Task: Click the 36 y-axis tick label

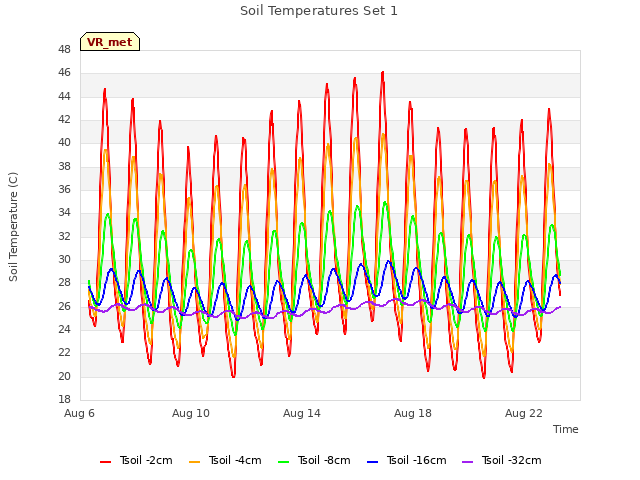Action: (64, 189)
